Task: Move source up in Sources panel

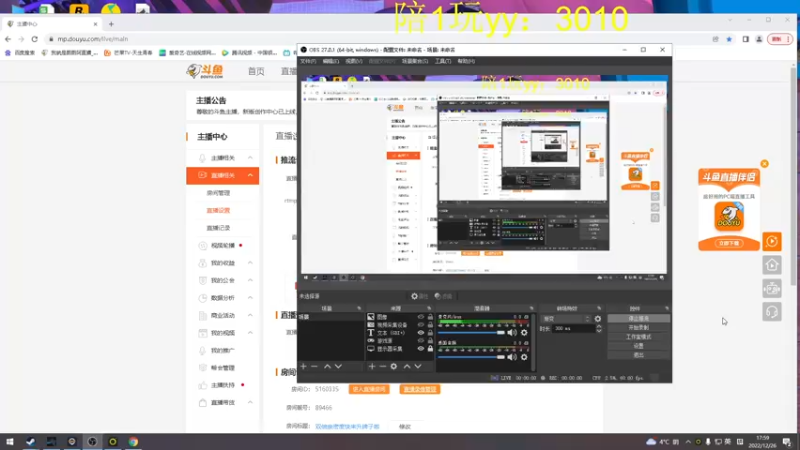Action: [x=407, y=366]
